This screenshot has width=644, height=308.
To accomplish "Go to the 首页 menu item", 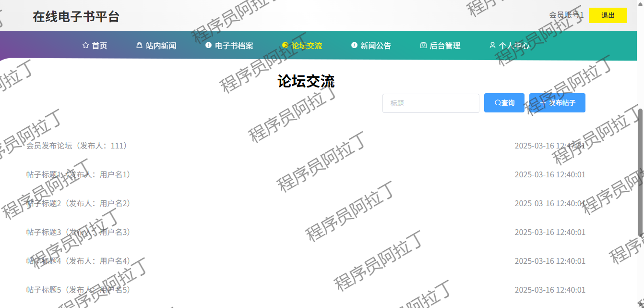I will pos(95,46).
